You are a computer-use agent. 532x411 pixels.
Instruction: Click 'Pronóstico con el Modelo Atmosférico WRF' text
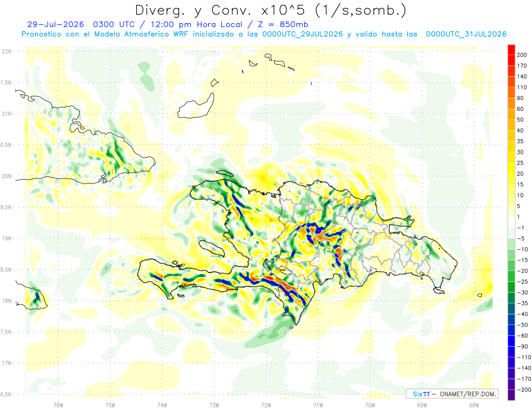[x=106, y=34]
